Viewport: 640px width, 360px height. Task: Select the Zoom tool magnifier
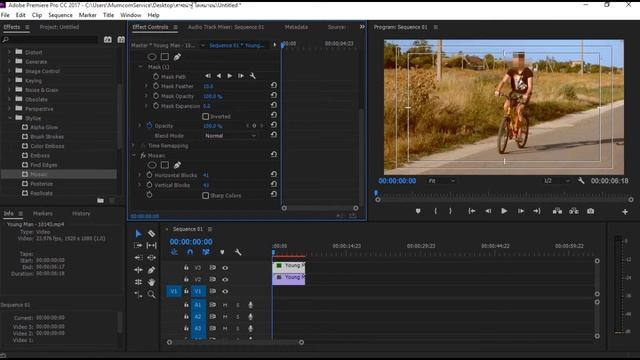[x=151, y=294]
